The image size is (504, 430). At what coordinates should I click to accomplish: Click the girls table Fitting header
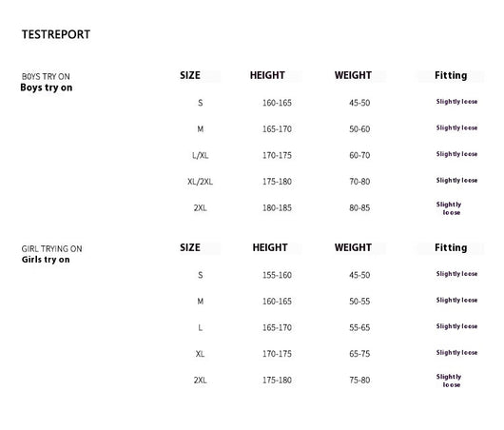(x=451, y=247)
